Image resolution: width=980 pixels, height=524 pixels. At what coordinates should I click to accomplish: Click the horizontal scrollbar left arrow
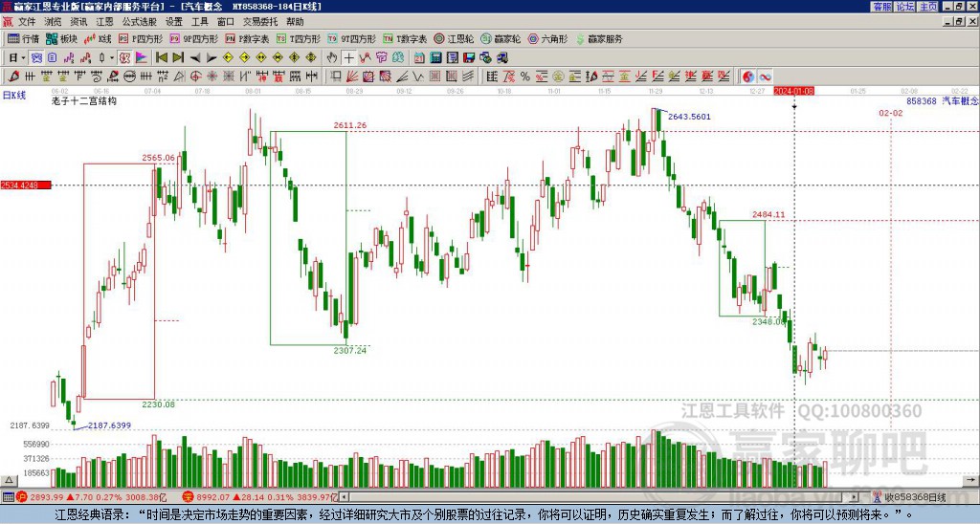[344, 498]
